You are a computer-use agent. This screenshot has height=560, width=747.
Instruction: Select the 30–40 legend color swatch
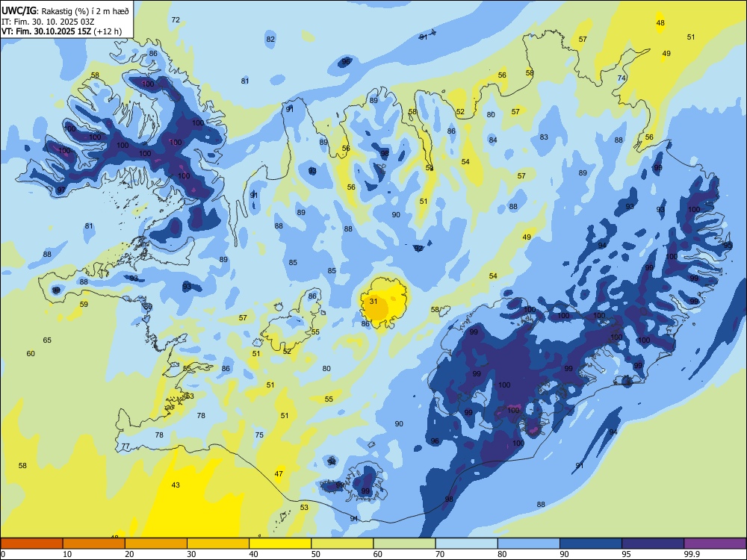pyautogui.click(x=218, y=544)
